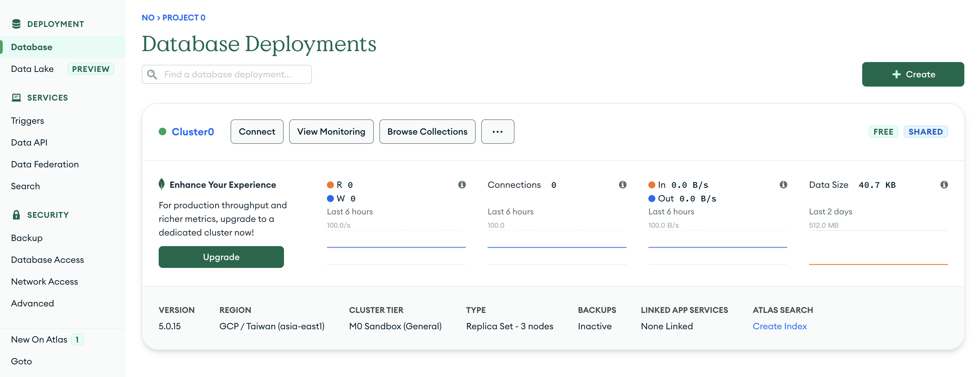The height and width of the screenshot is (377, 980).
Task: Click Replica Set - 3 nodes text
Action: tap(510, 326)
